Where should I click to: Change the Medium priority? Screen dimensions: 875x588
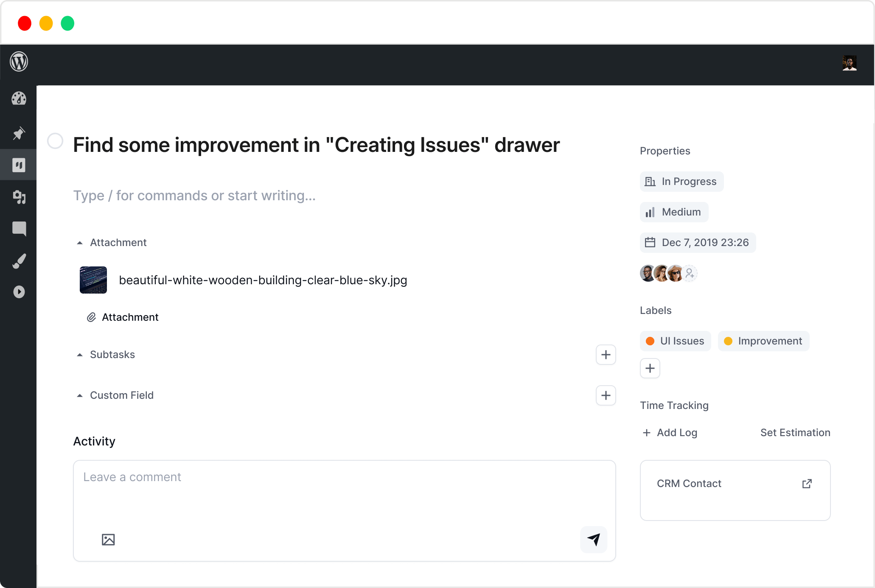(674, 212)
